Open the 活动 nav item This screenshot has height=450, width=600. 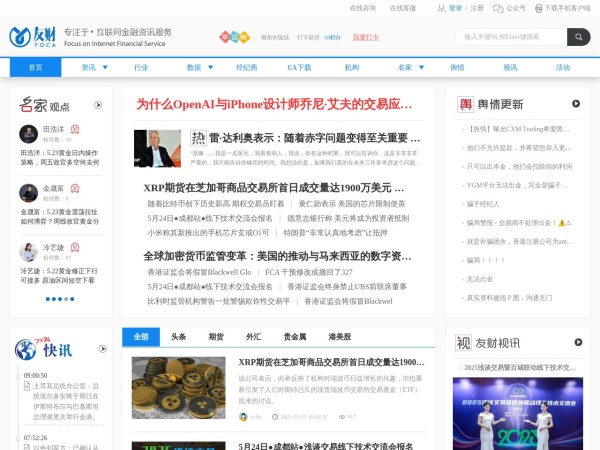pyautogui.click(x=563, y=67)
